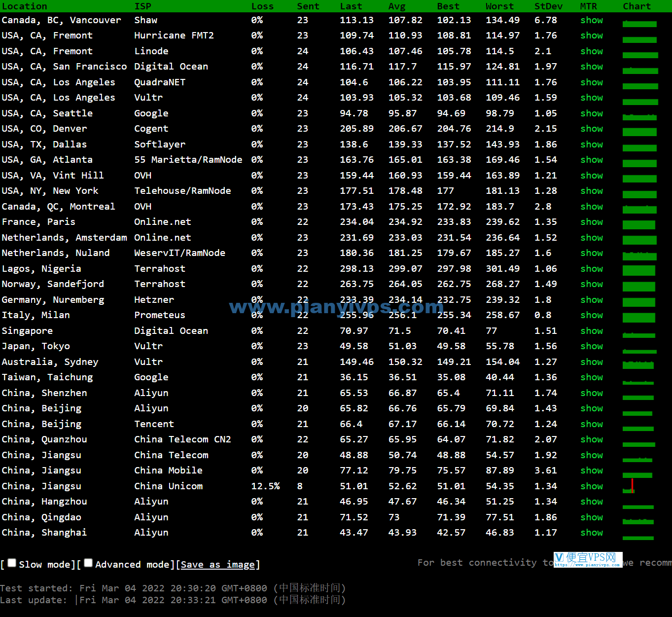Show MTR for Beijing Aliyun row
This screenshot has height=617, width=672.
tap(592, 408)
